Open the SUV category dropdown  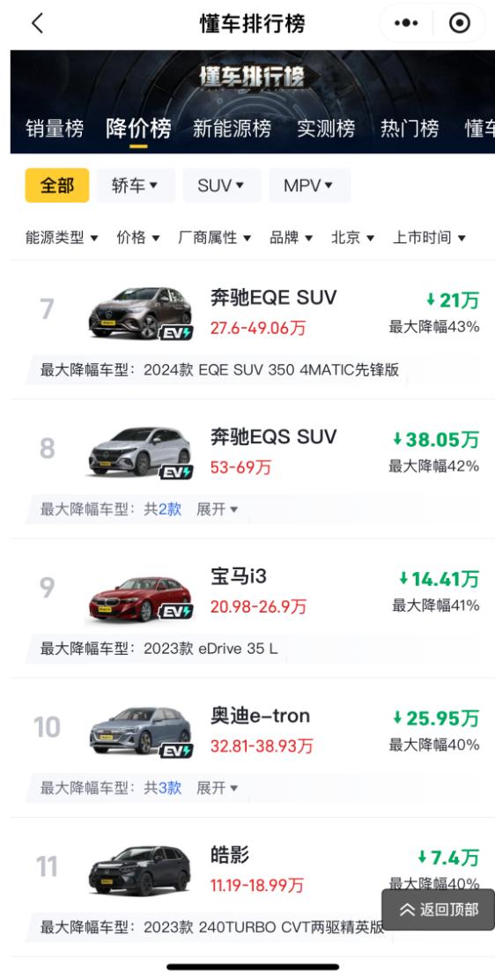tap(222, 186)
